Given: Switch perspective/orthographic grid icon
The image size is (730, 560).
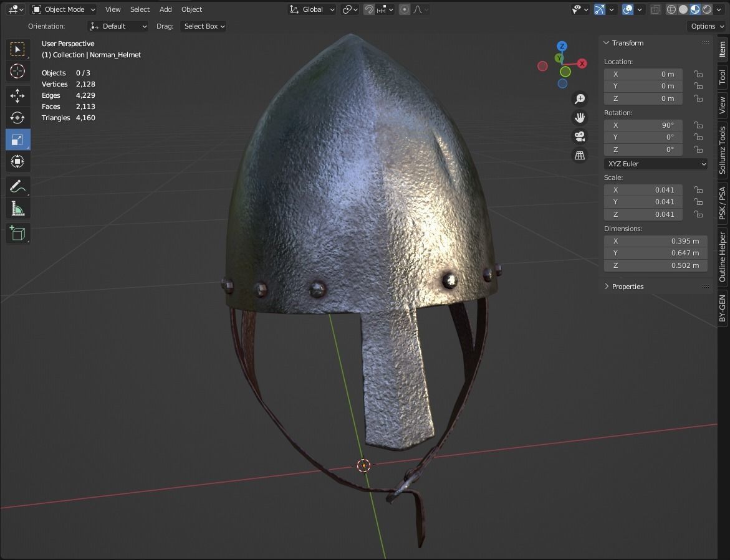Looking at the screenshot, I should [x=580, y=155].
